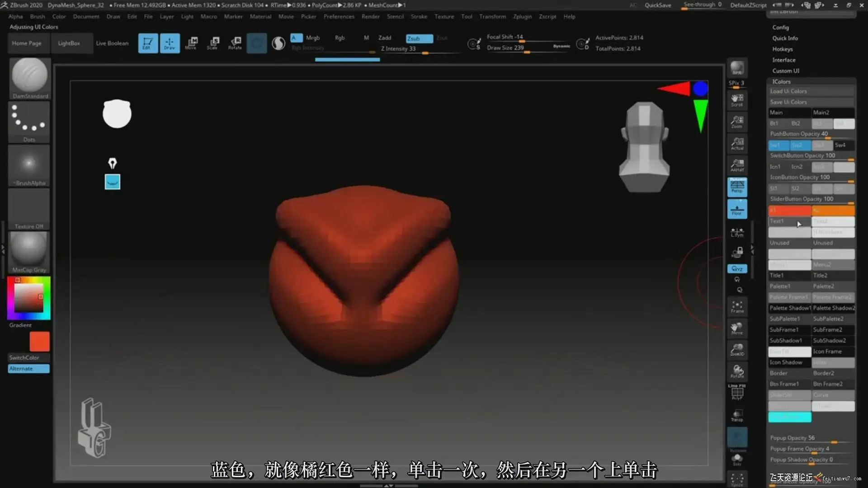Click the Frame view icon
This screenshot has height=488, width=868.
[x=737, y=306]
